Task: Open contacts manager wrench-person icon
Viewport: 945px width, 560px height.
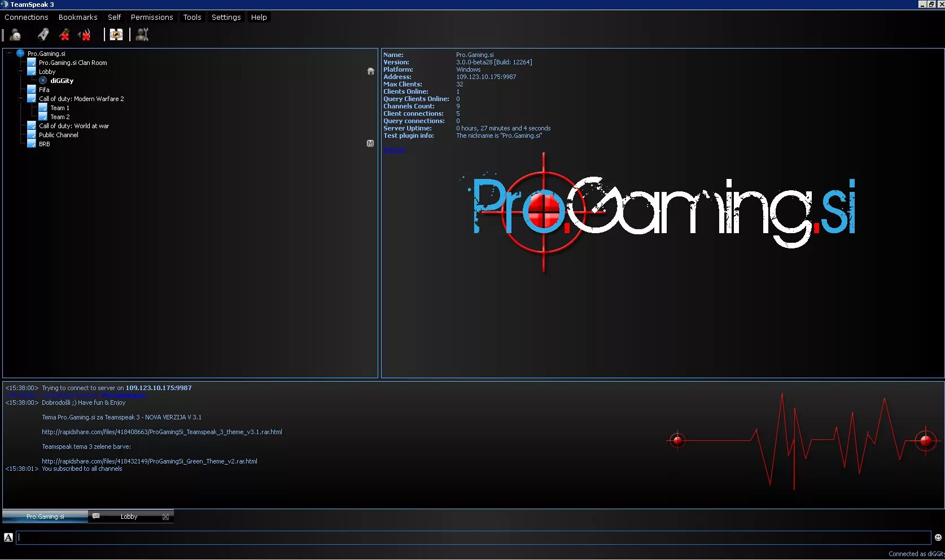Action: [142, 35]
